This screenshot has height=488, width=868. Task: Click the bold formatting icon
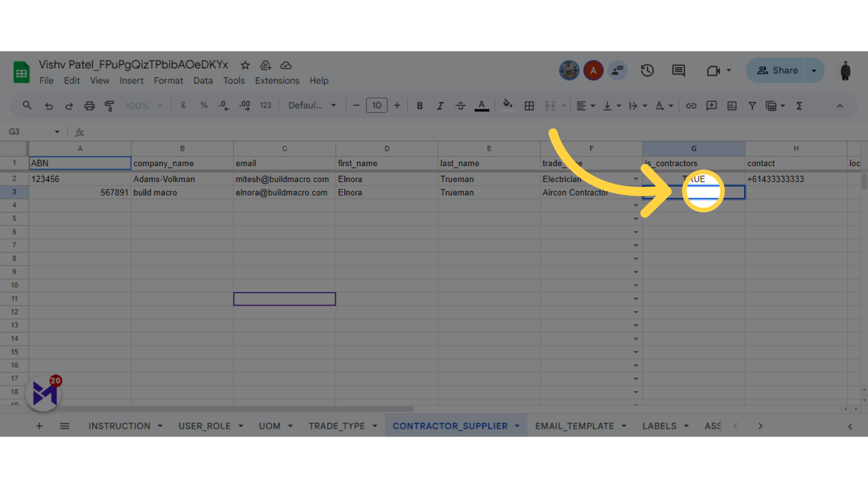pos(419,105)
